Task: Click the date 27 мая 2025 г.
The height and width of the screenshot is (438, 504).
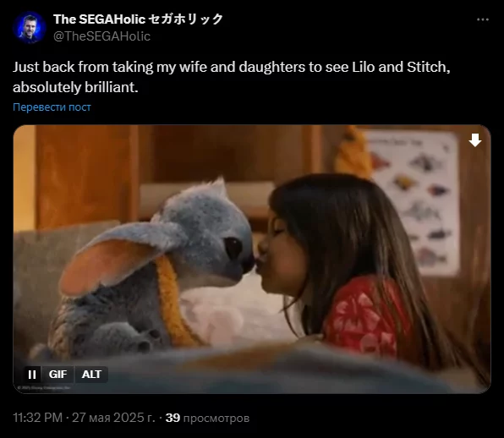Action: [x=113, y=418]
